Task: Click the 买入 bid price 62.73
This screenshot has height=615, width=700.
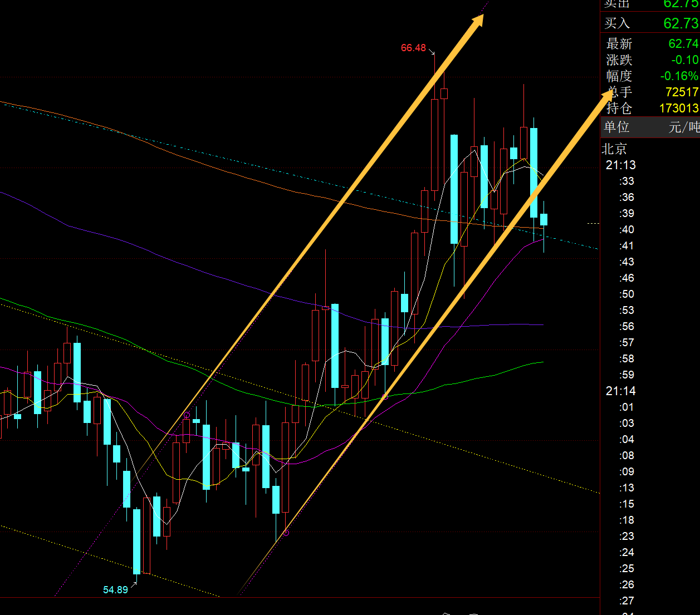Action: [681, 23]
